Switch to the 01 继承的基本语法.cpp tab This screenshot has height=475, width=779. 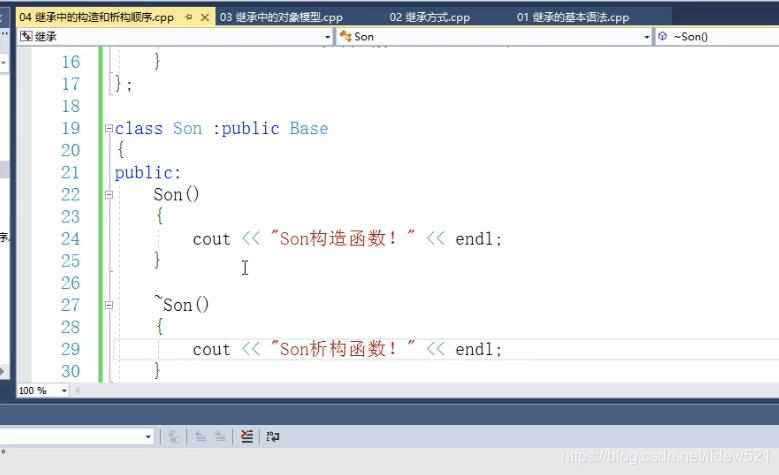point(573,17)
